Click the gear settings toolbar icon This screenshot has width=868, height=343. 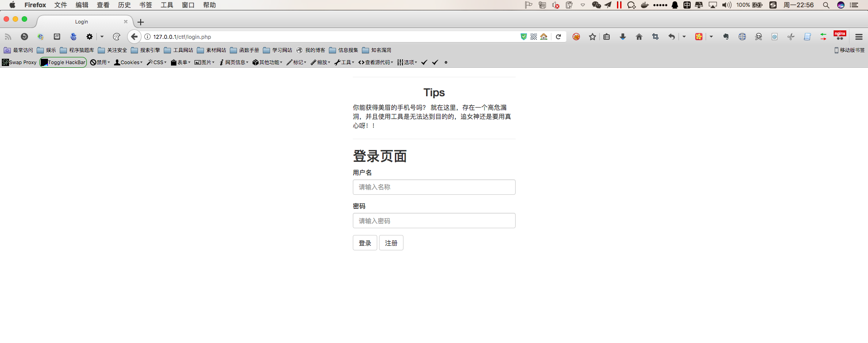pos(90,37)
